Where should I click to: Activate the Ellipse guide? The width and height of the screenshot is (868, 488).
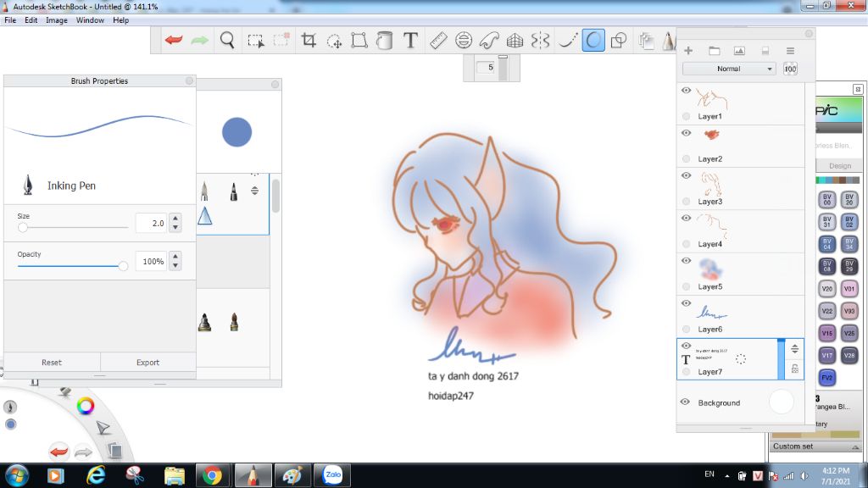click(x=464, y=40)
